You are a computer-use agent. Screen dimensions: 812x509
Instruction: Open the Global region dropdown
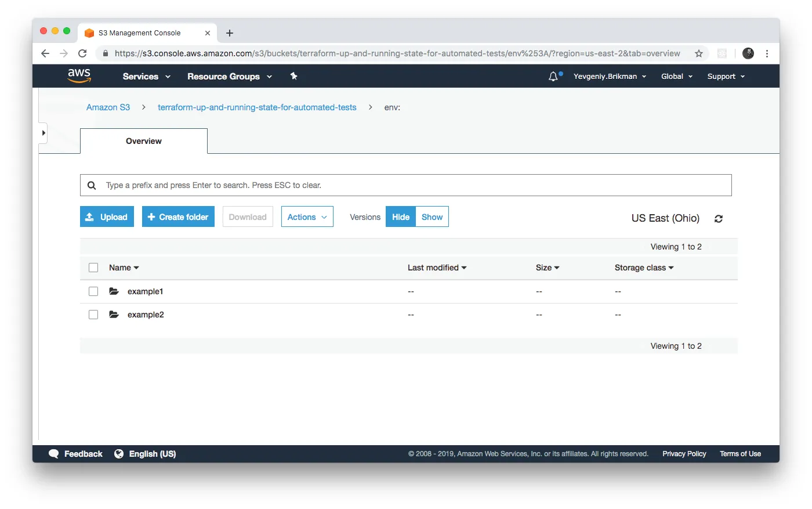pos(677,76)
